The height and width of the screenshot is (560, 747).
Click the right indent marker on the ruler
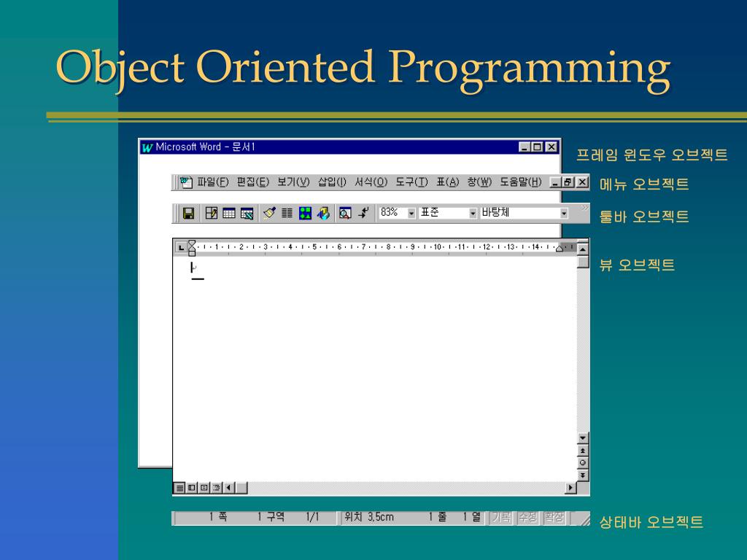tap(560, 249)
